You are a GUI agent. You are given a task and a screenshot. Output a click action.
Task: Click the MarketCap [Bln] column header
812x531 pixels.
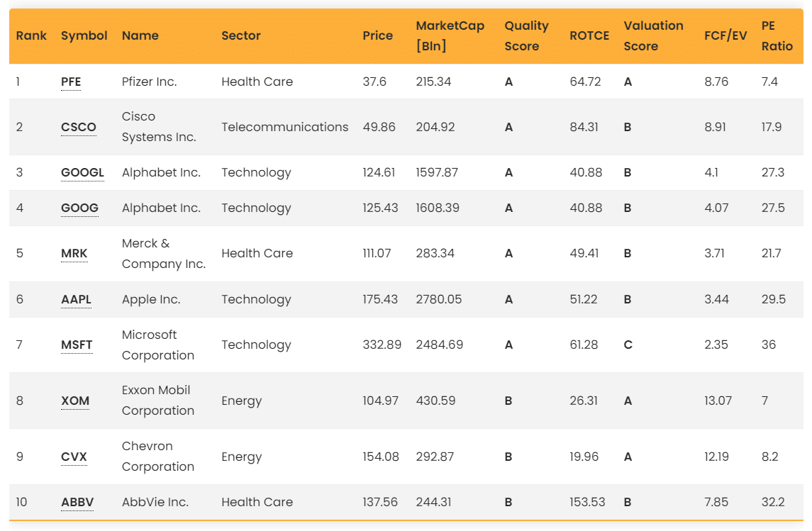tap(450, 35)
